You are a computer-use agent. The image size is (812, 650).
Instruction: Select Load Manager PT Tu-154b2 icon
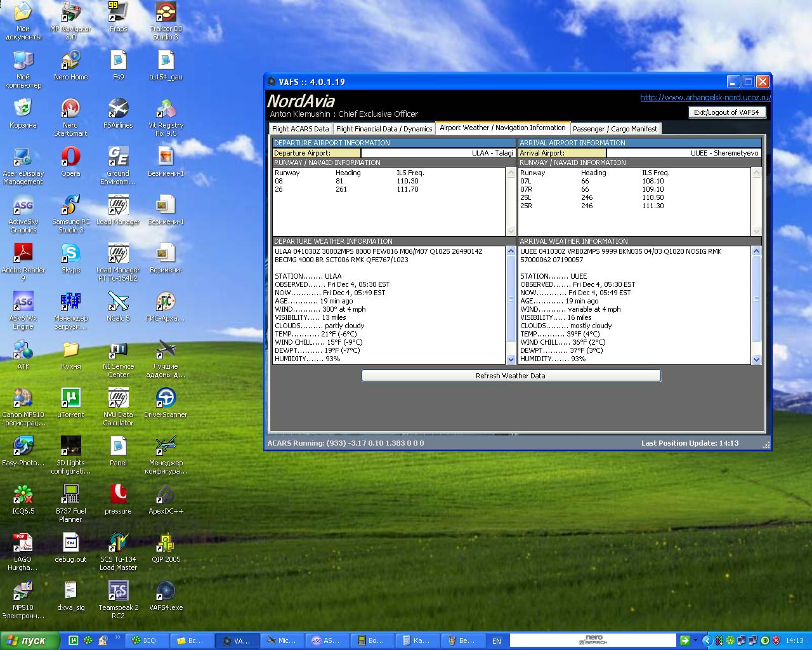tap(118, 262)
